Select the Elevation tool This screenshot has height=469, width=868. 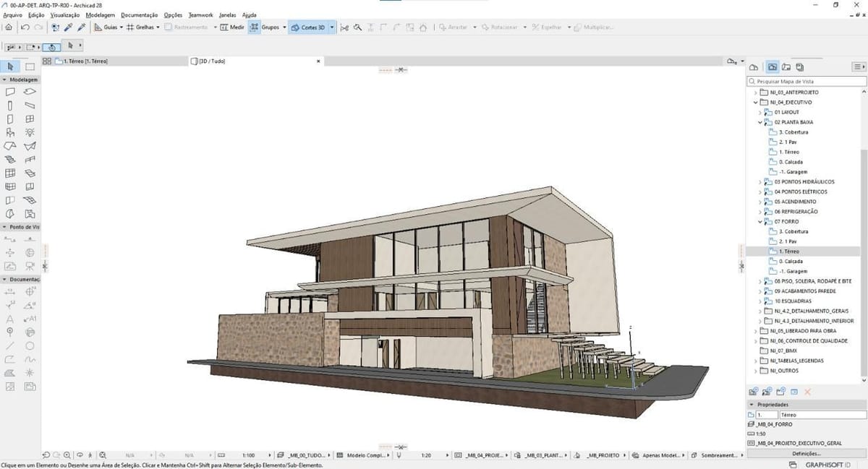(30, 239)
